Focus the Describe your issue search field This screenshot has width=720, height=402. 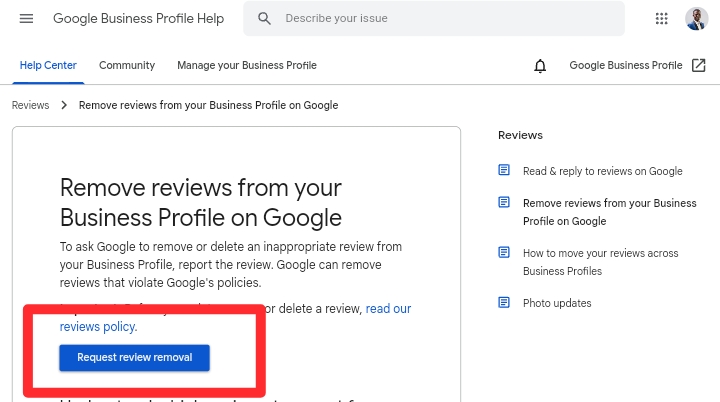pyautogui.click(x=433, y=18)
